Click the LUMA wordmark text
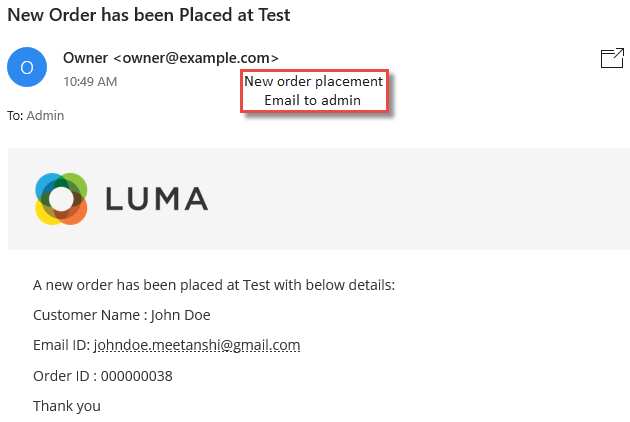 (x=157, y=199)
